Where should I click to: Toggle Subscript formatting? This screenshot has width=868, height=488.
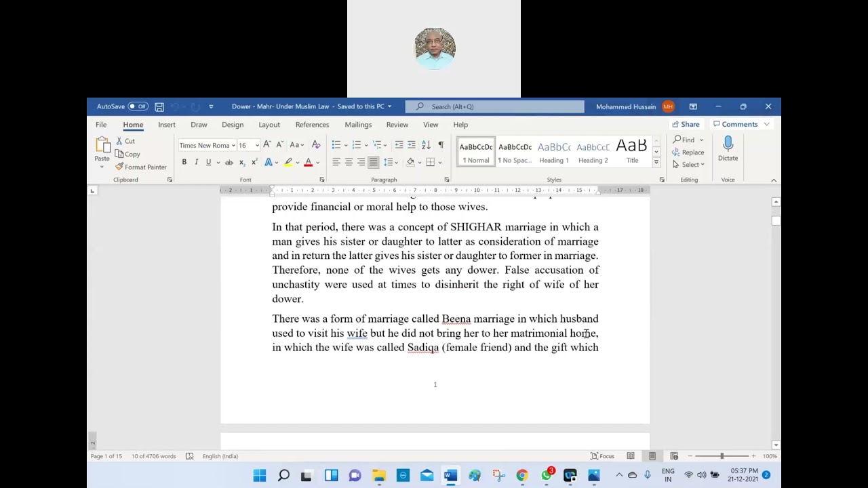241,162
